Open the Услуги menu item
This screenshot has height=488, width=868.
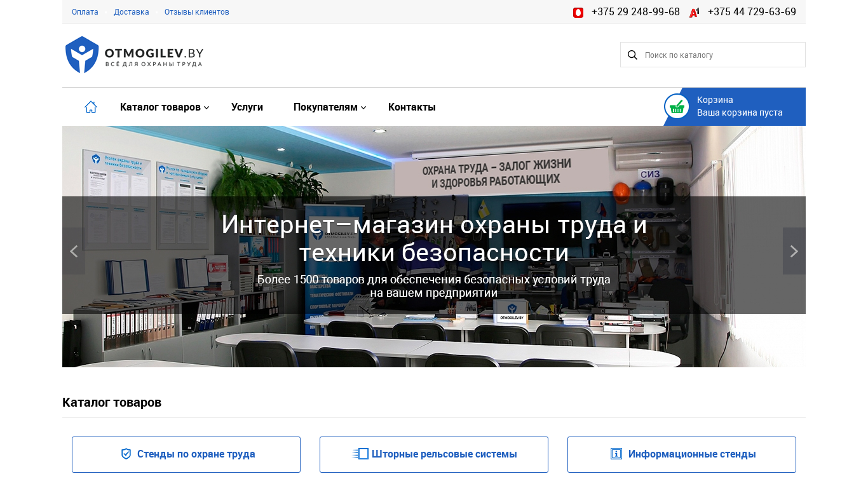247,107
